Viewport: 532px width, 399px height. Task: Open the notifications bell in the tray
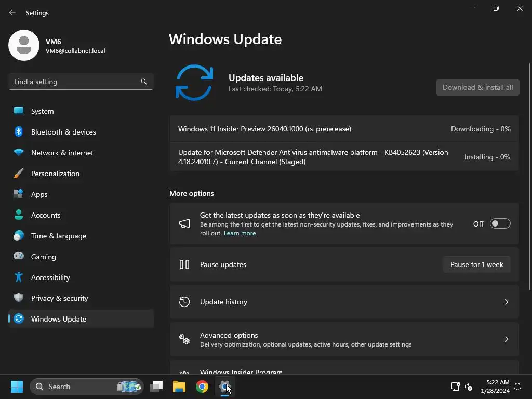click(x=518, y=387)
